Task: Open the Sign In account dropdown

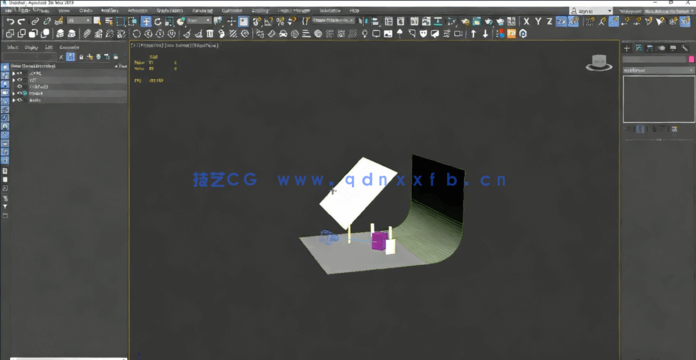Action: 592,10
